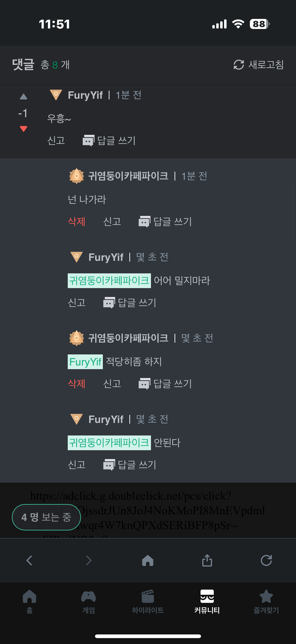This screenshot has width=296, height=644.
Task: Tap the '4 명 보는 중' viewers badge
Action: click(46, 517)
